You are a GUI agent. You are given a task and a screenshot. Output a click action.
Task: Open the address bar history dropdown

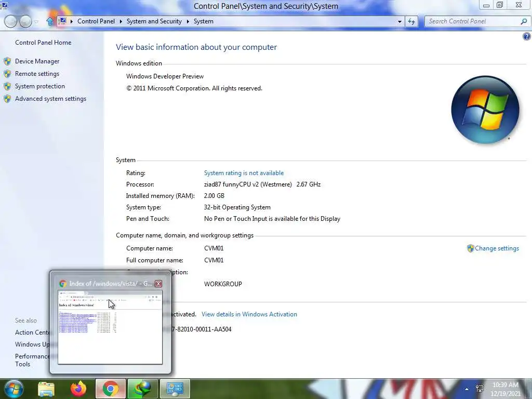click(400, 21)
